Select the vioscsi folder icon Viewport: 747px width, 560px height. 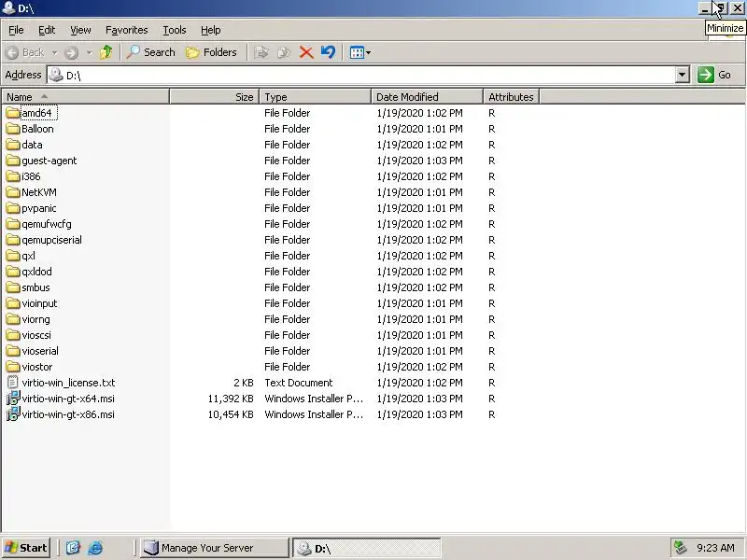(13, 335)
